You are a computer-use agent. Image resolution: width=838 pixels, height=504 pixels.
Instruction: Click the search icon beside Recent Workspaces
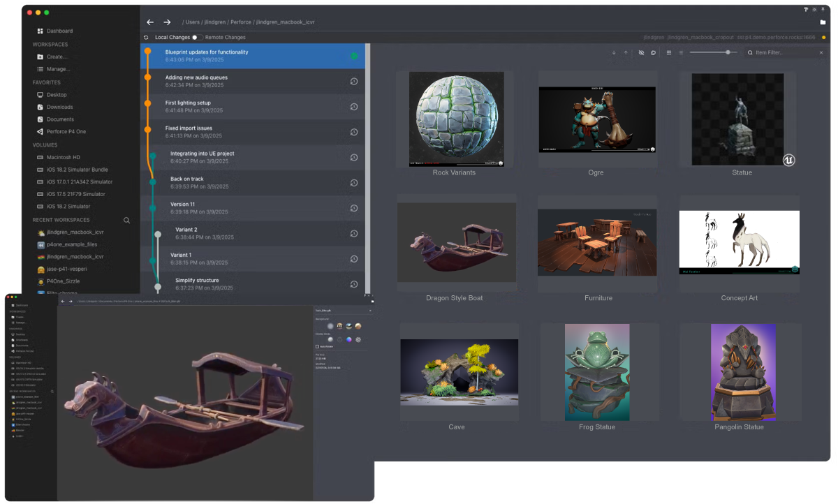(128, 219)
